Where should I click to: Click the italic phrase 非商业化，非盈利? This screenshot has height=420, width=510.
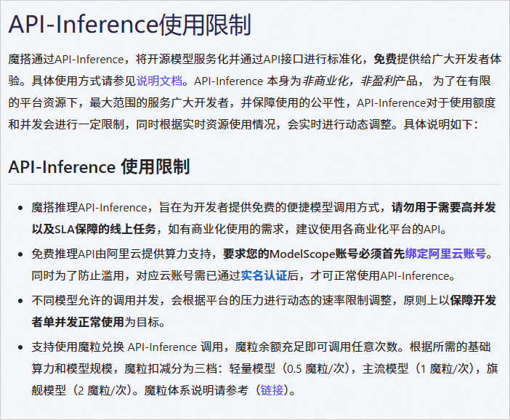click(x=349, y=81)
